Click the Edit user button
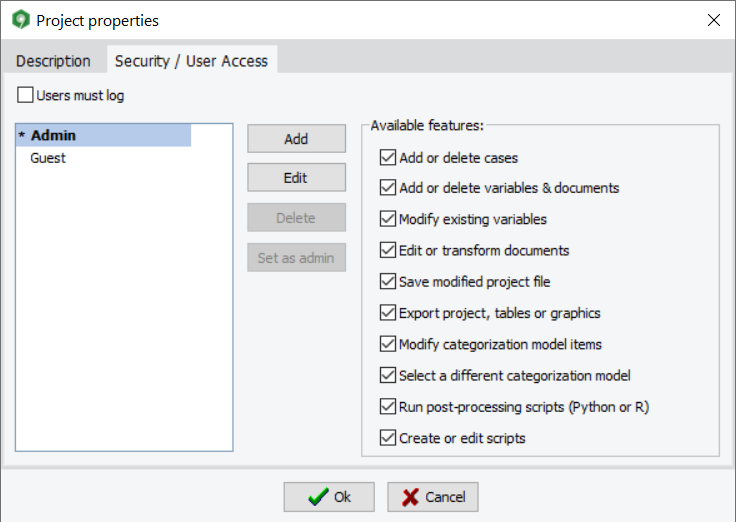736x522 pixels. tap(296, 178)
